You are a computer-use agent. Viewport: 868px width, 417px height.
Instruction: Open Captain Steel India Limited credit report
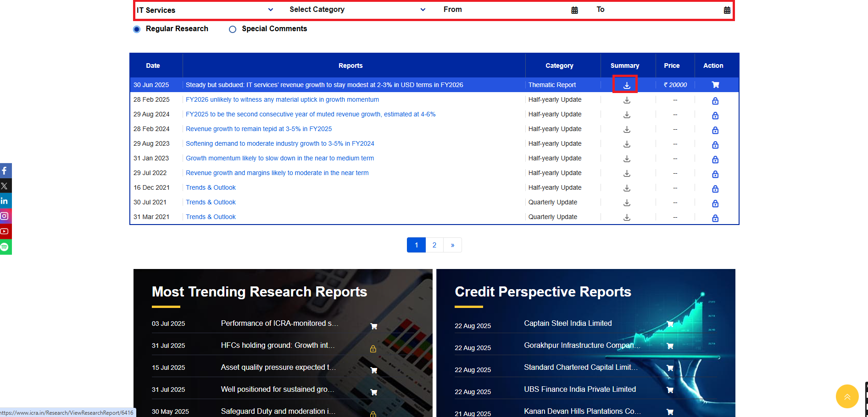[568, 324]
